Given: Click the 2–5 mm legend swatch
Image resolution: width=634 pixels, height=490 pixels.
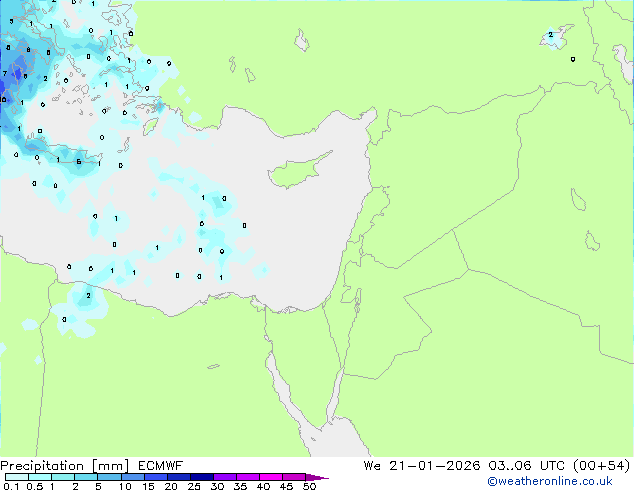Looking at the screenshot, I should [x=86, y=477].
